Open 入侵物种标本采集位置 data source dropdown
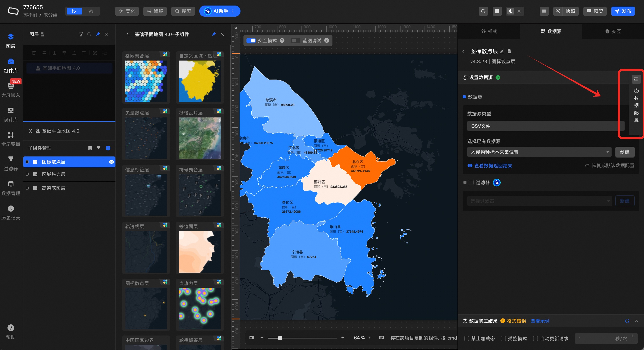 click(x=539, y=152)
